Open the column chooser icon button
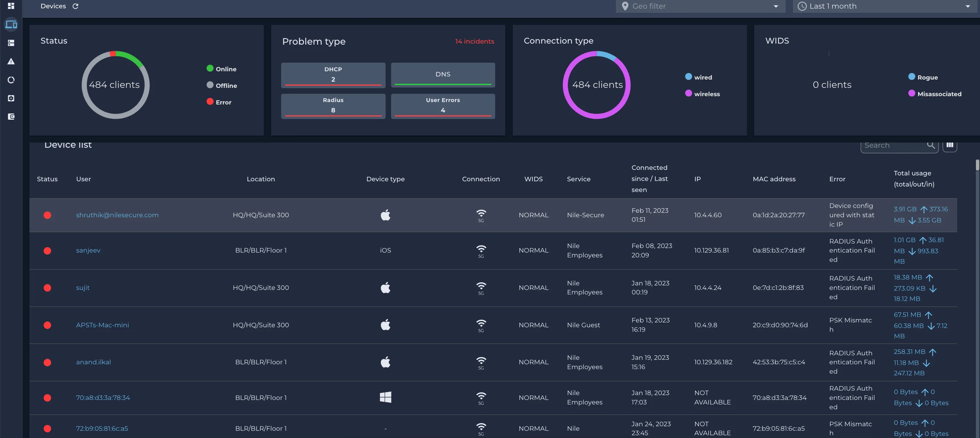Image resolution: width=980 pixels, height=438 pixels. 950,145
